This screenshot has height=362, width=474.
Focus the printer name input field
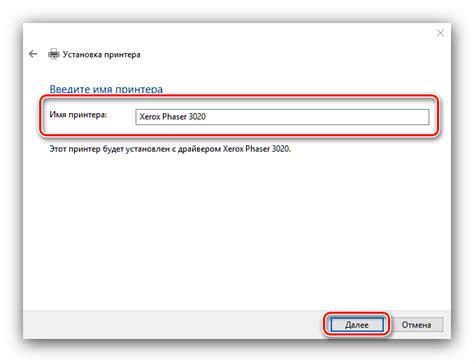[x=282, y=117]
